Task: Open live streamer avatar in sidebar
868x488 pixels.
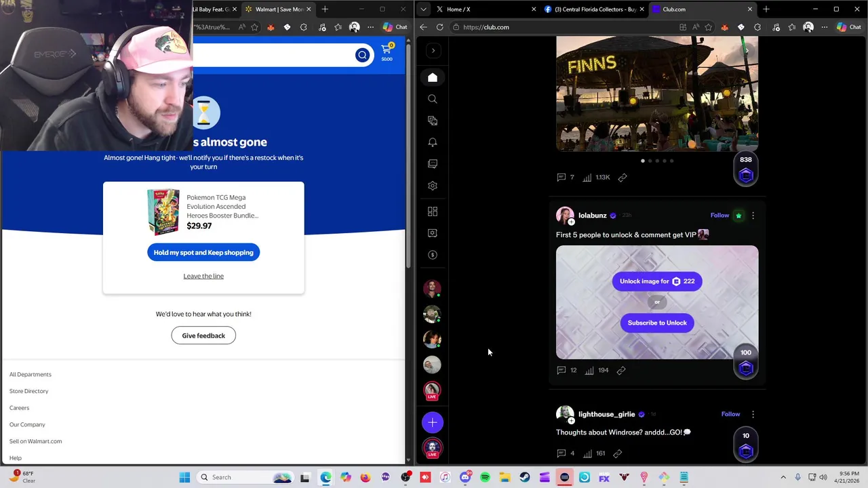Action: (x=433, y=391)
